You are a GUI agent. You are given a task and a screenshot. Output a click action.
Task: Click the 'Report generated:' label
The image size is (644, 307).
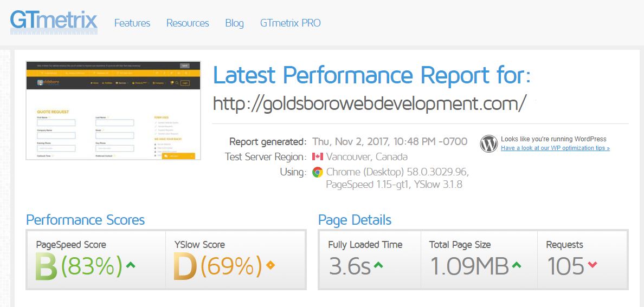tap(268, 142)
